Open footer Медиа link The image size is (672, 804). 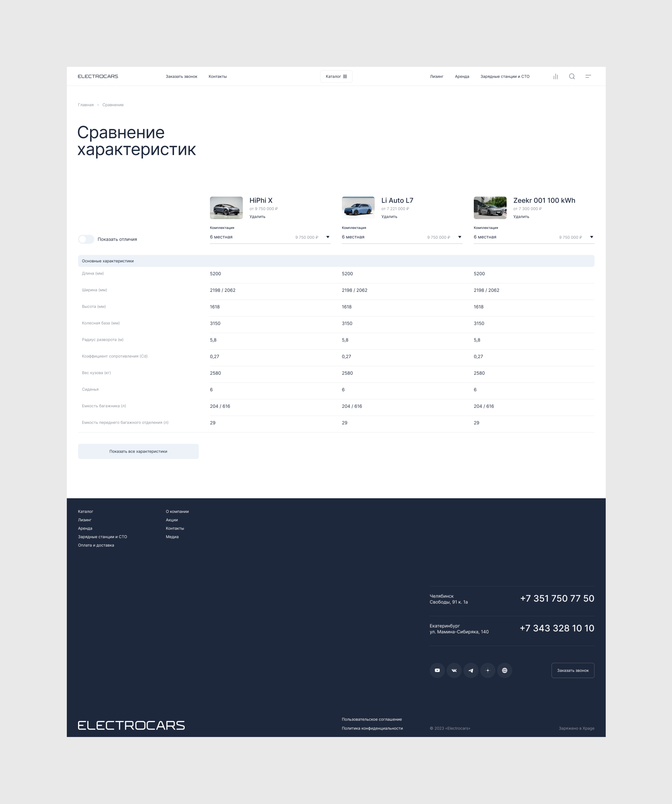coord(172,537)
